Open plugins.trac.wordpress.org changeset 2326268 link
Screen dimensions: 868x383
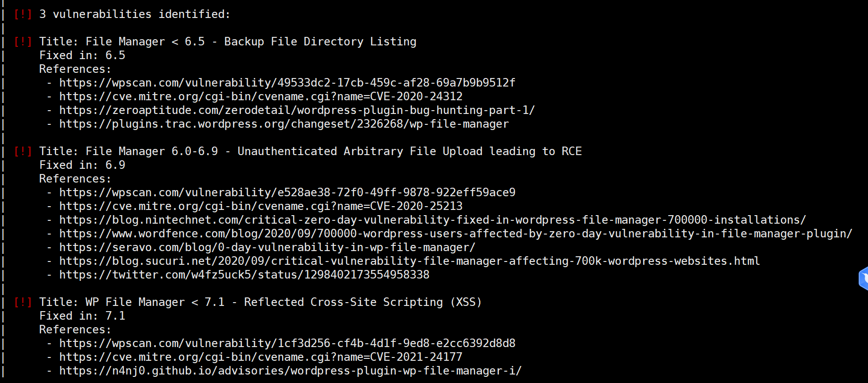[x=284, y=124]
